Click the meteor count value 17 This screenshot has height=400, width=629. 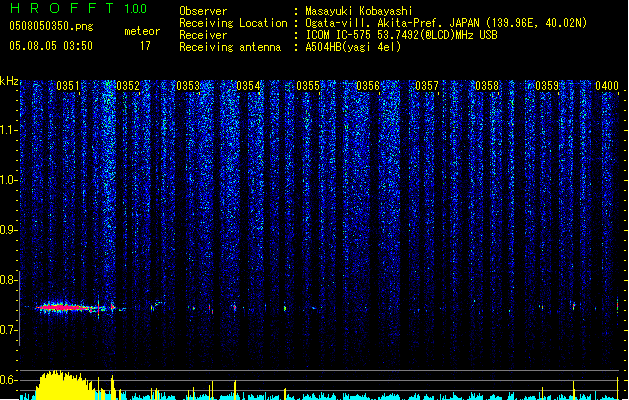coord(145,46)
